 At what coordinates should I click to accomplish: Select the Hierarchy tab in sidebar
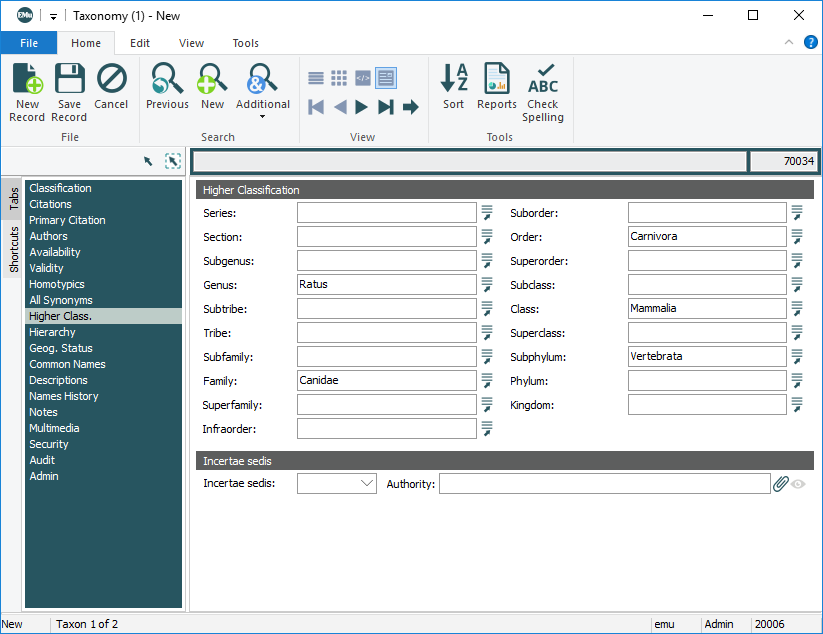52,332
